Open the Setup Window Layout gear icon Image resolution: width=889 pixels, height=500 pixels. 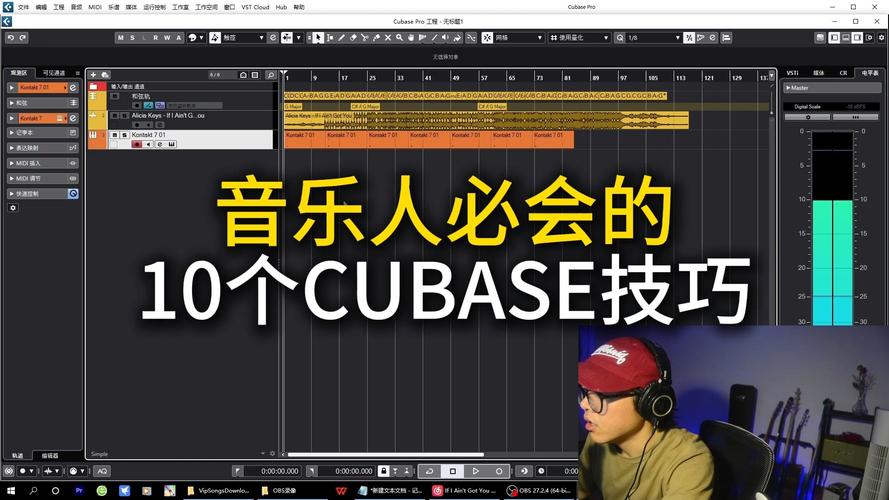(x=881, y=37)
